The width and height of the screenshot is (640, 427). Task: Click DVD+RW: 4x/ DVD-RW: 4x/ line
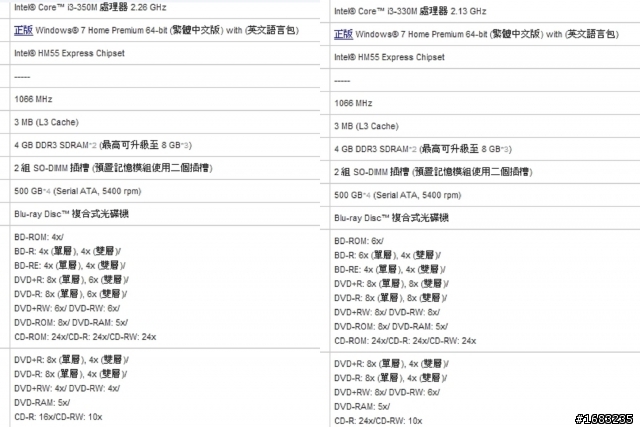[67, 388]
